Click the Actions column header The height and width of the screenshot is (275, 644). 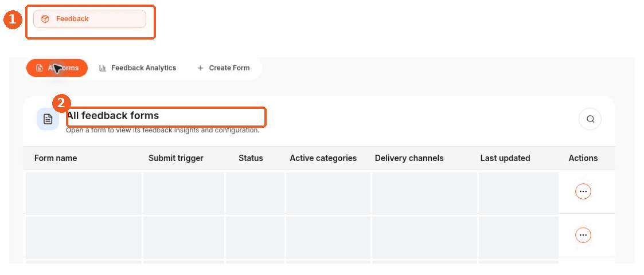[583, 158]
